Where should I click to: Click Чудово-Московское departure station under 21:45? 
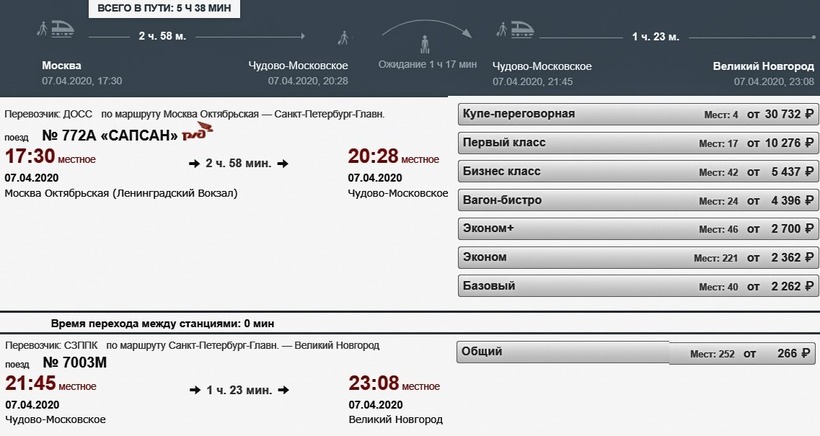point(55,420)
